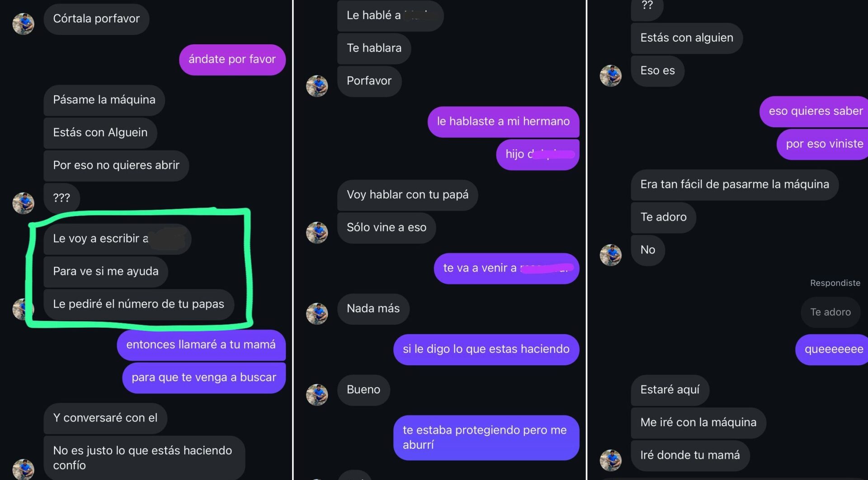
Task: Tap 'Le pediré el número de tu papas'
Action: [x=139, y=305]
